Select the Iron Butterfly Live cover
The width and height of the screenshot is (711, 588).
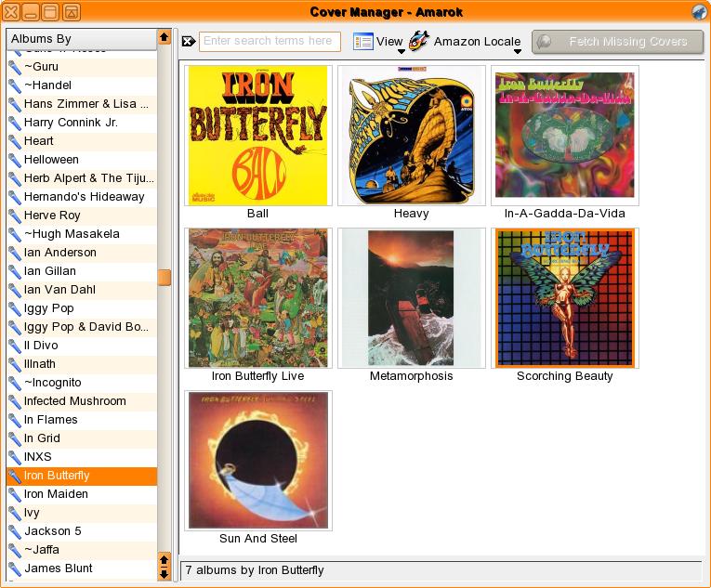[x=258, y=298]
